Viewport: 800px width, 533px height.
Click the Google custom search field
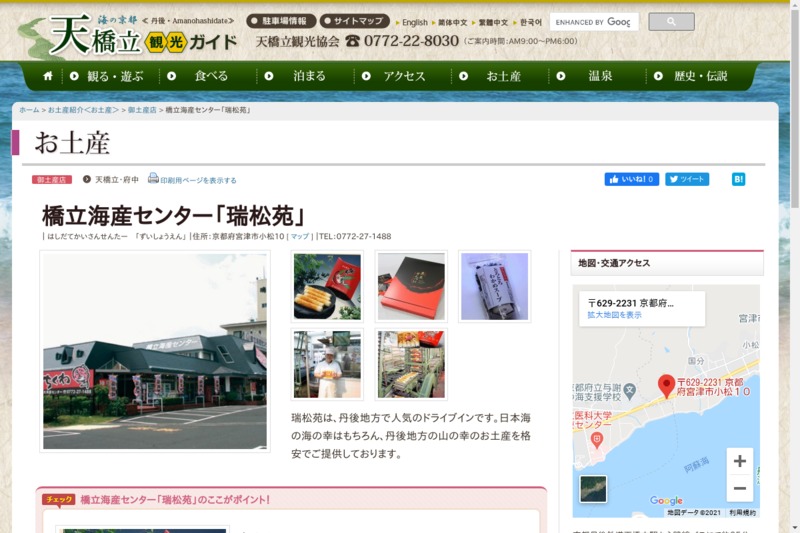click(592, 21)
